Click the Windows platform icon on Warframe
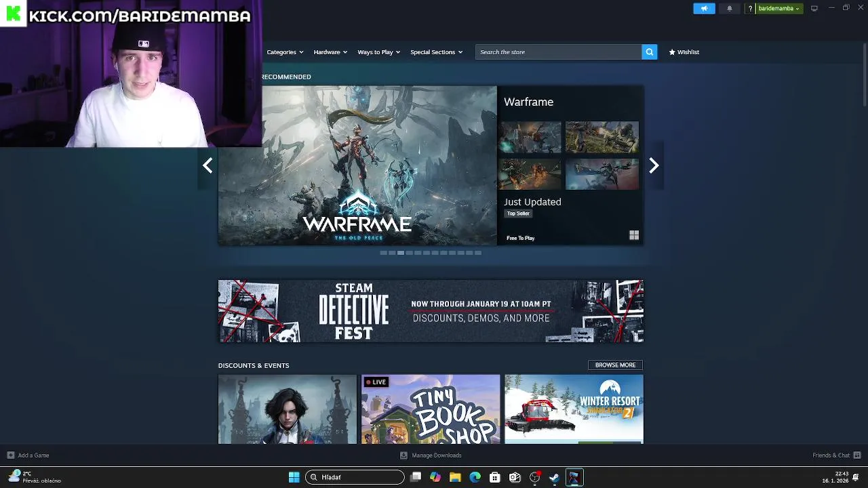The image size is (868, 488). tap(634, 235)
